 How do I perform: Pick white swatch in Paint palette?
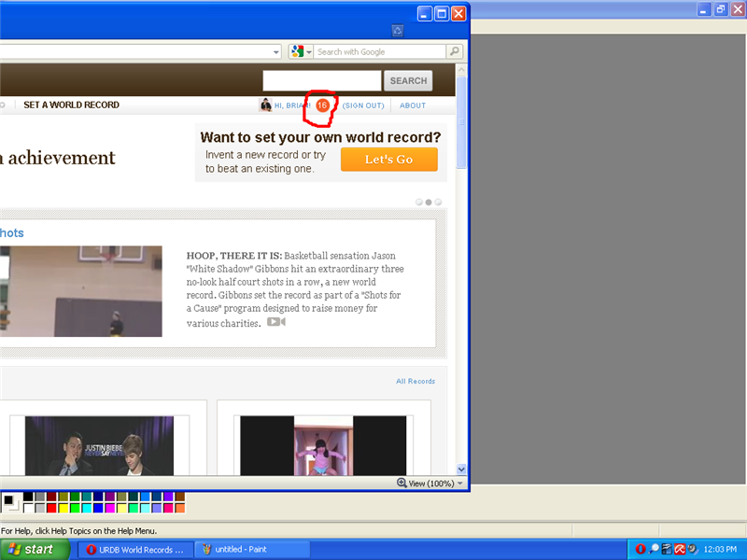coord(28,508)
